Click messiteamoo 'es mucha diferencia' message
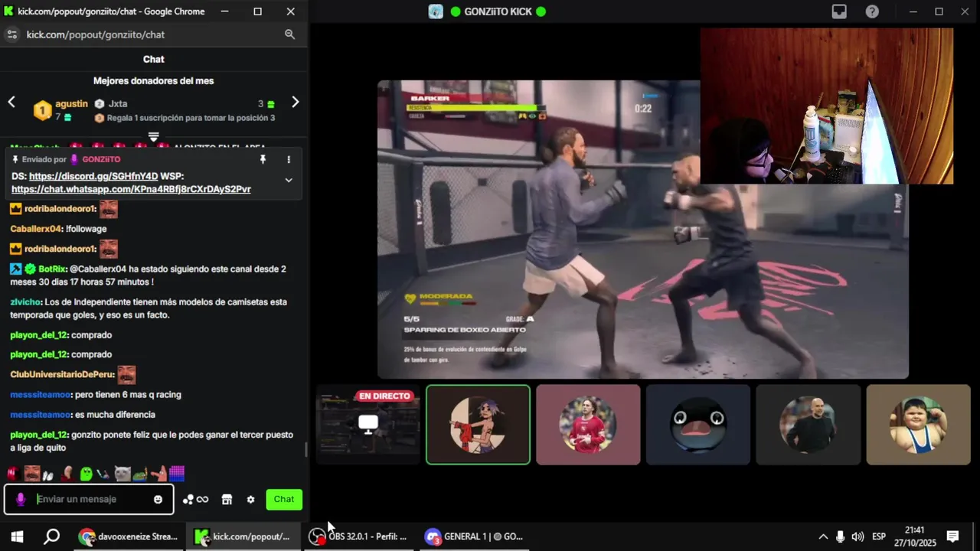The width and height of the screenshot is (980, 551). coord(83,414)
